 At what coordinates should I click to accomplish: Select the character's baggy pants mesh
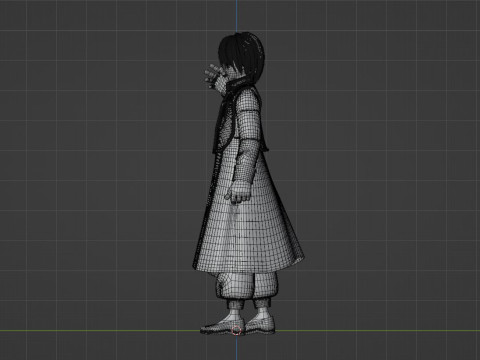coord(247,285)
